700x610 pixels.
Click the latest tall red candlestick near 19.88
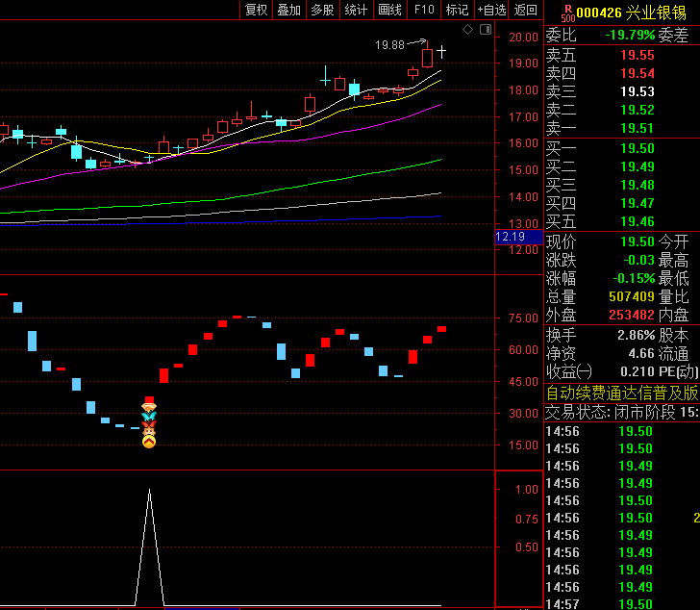427,56
